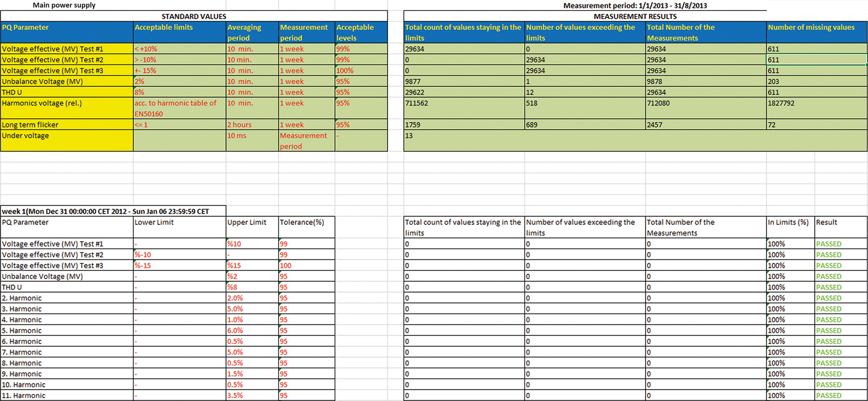The image size is (868, 401).
Task: Select the '2.0%' upper limit cell
Action: [x=252, y=298]
